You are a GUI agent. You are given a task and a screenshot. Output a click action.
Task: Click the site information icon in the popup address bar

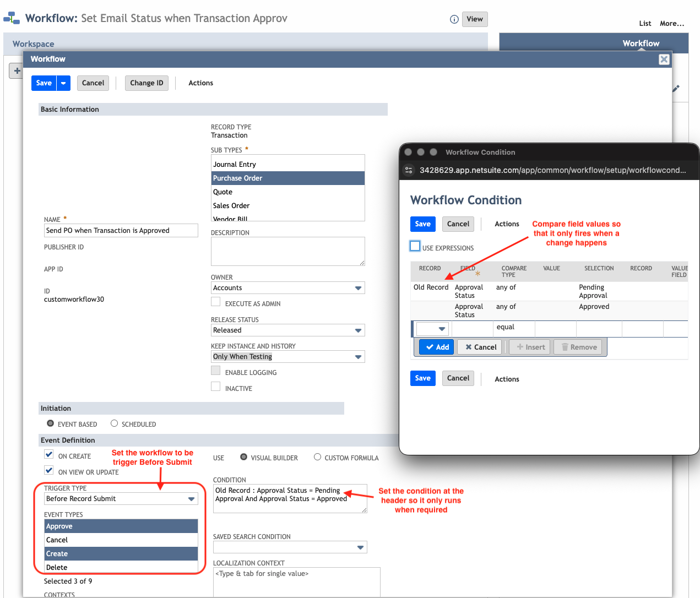coord(409,170)
